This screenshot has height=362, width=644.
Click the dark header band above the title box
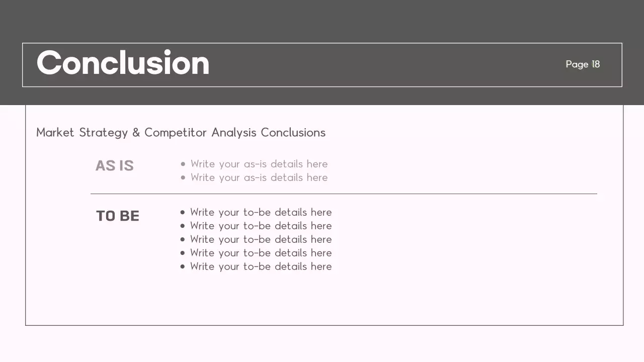click(322, 21)
